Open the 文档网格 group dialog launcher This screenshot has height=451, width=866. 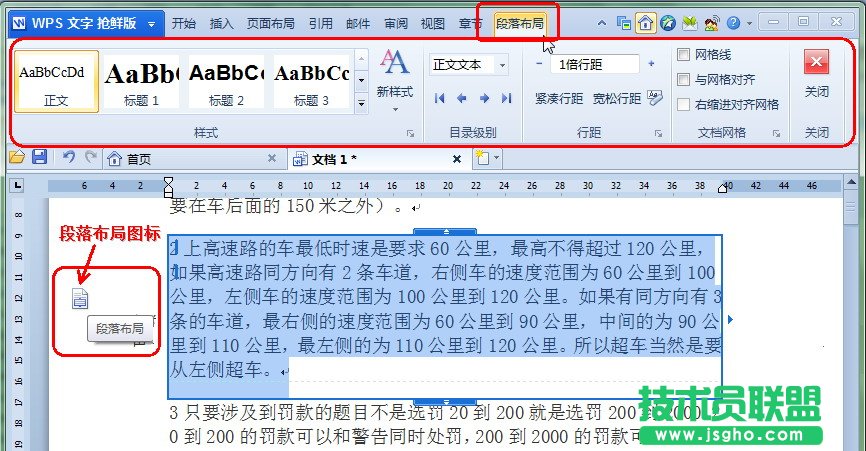point(777,133)
